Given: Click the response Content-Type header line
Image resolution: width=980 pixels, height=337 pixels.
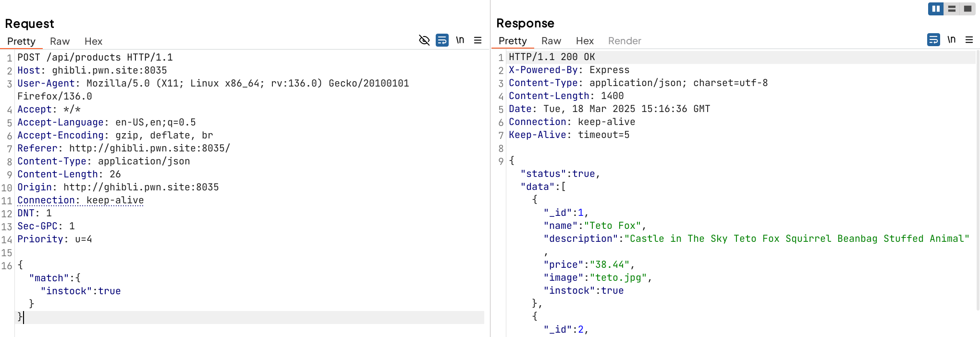Looking at the screenshot, I should tap(638, 83).
